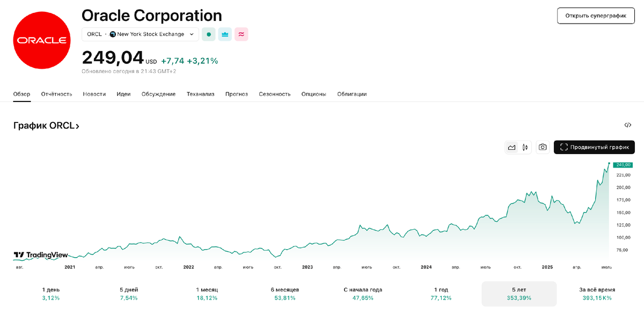Image resolution: width=644 pixels, height=313 pixels.
Task: Open the Обсуждение tab
Action: [x=159, y=94]
